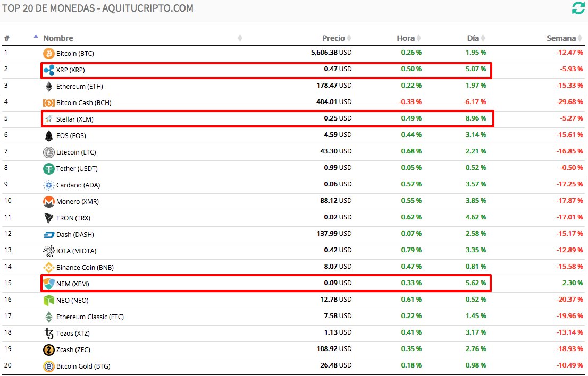Screen dimensions: 588x376
Task: Select Zcash price 108.92 USD
Action: pyautogui.click(x=334, y=349)
